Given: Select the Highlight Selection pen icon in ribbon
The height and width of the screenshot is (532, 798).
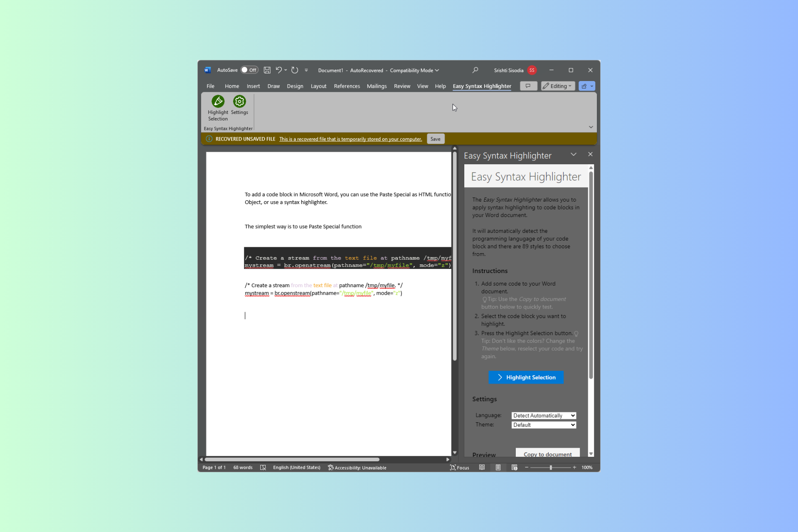Looking at the screenshot, I should pos(217,101).
